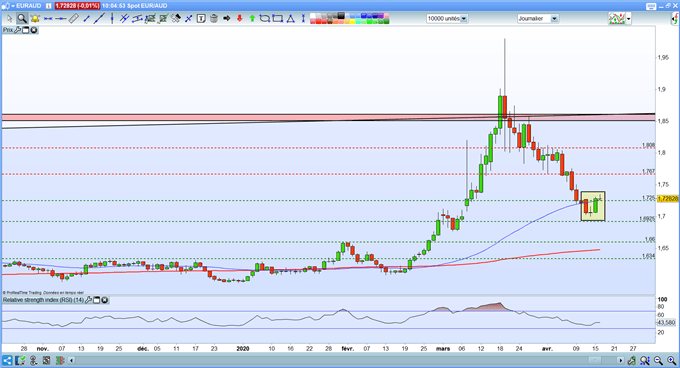Select the horizontal ray drawing tool
The image size is (680, 368).
pos(61,19)
